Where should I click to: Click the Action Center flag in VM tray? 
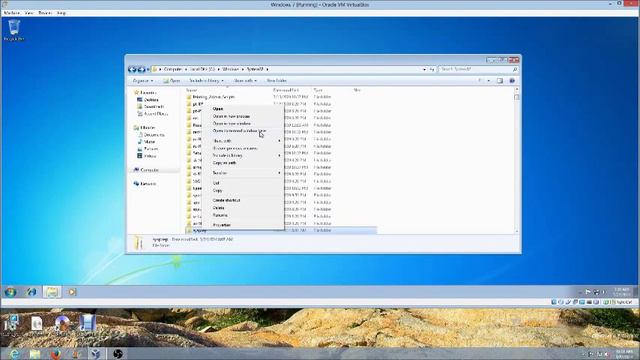(x=588, y=292)
